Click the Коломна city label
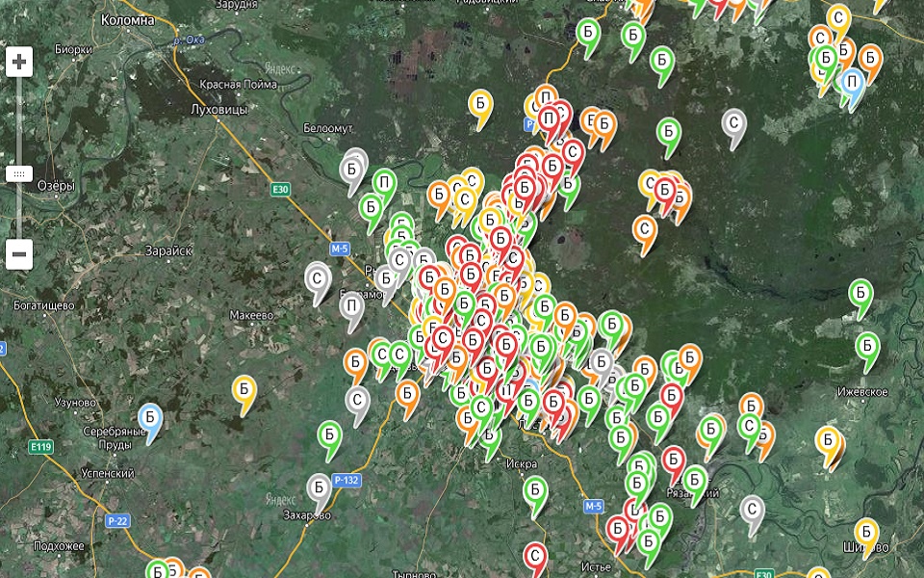 click(x=128, y=19)
